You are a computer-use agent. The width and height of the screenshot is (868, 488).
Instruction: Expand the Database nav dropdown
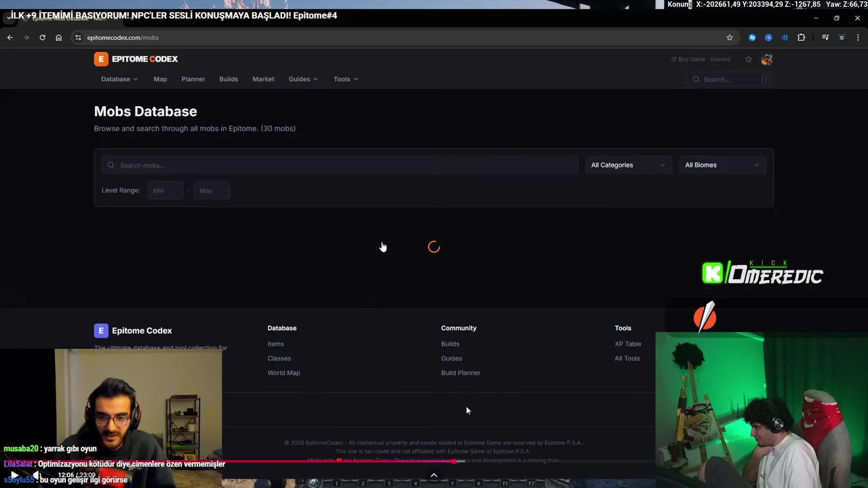pos(119,79)
